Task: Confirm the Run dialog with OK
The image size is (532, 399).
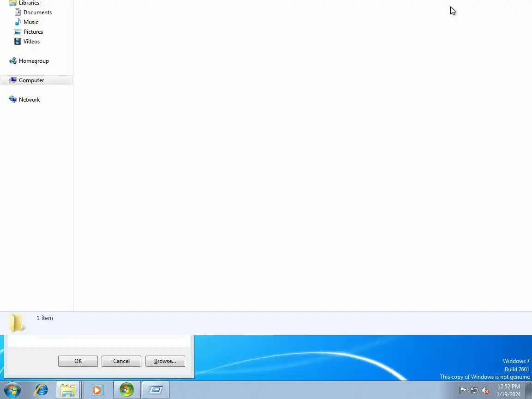Action: 78,361
